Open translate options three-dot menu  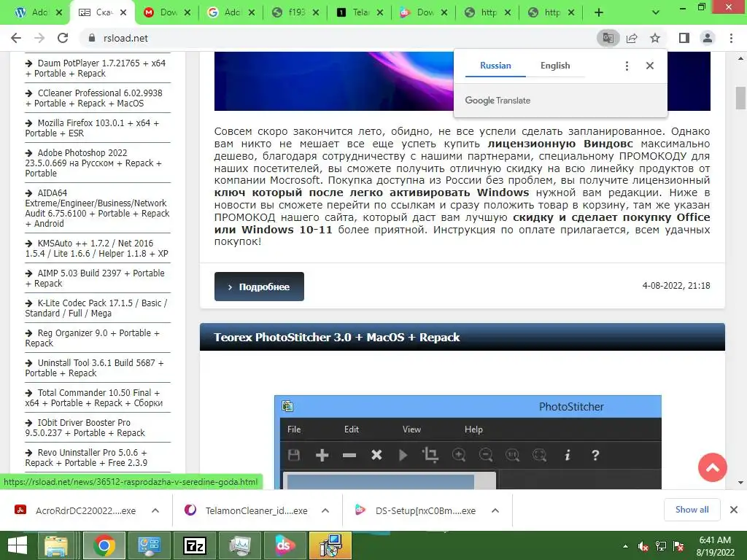coord(627,66)
